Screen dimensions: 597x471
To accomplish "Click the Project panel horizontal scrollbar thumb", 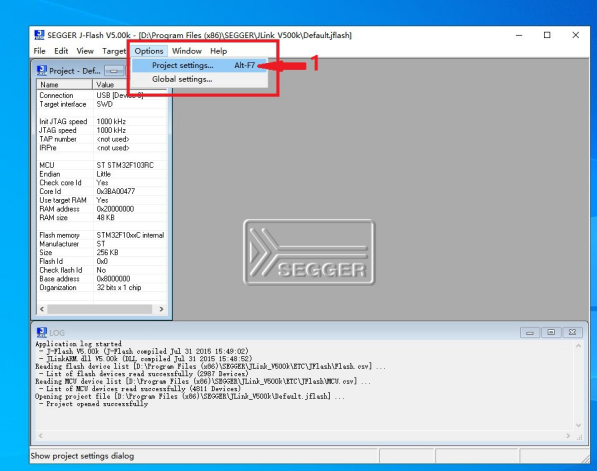I will click(x=100, y=309).
